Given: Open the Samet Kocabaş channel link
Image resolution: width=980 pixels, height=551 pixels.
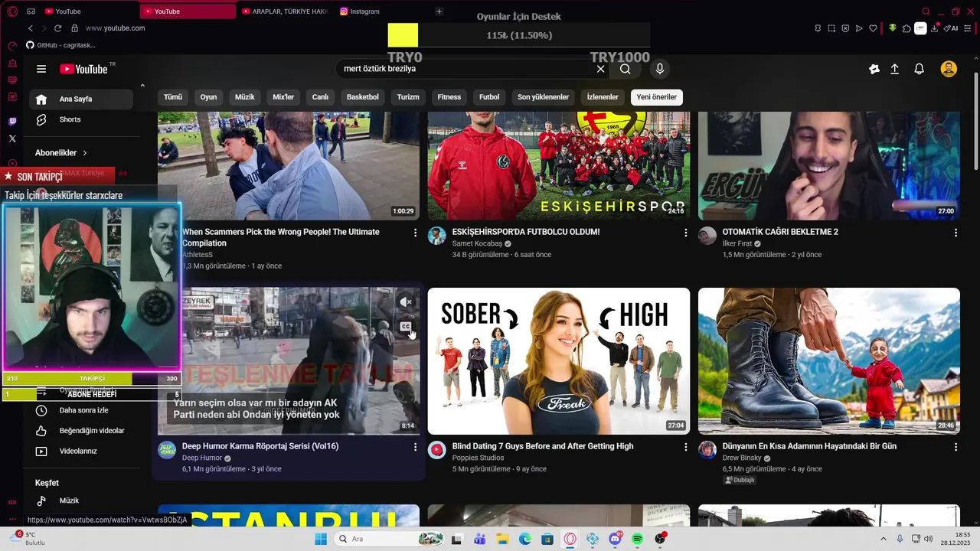Looking at the screenshot, I should click(477, 243).
